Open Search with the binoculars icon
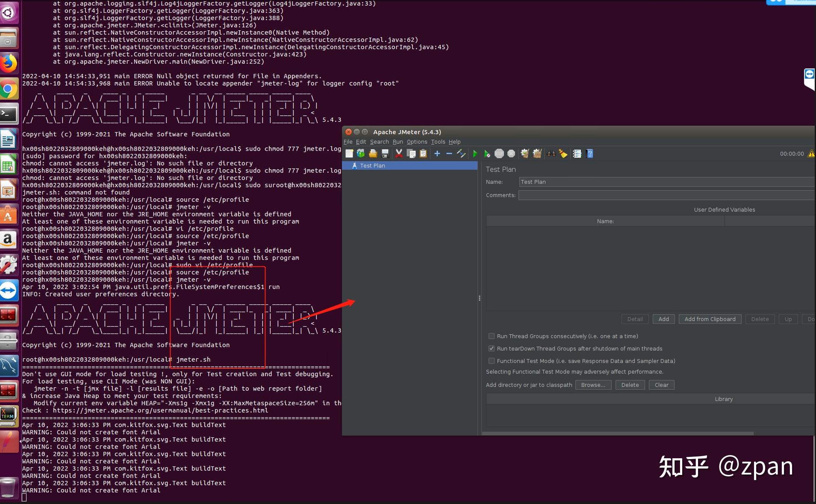This screenshot has width=816, height=504. coord(551,153)
